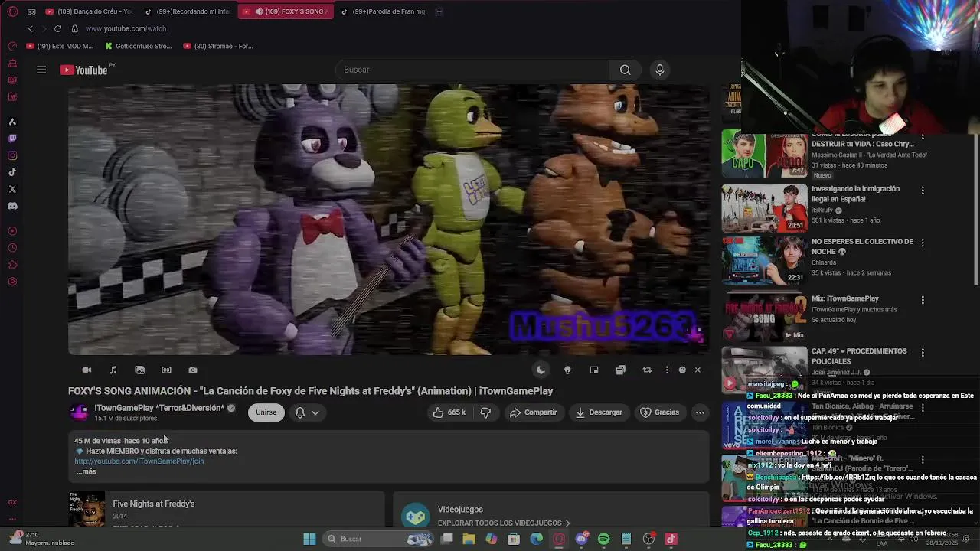Share the video via Compartir button
Screen dimensions: 980x551
tap(534, 412)
